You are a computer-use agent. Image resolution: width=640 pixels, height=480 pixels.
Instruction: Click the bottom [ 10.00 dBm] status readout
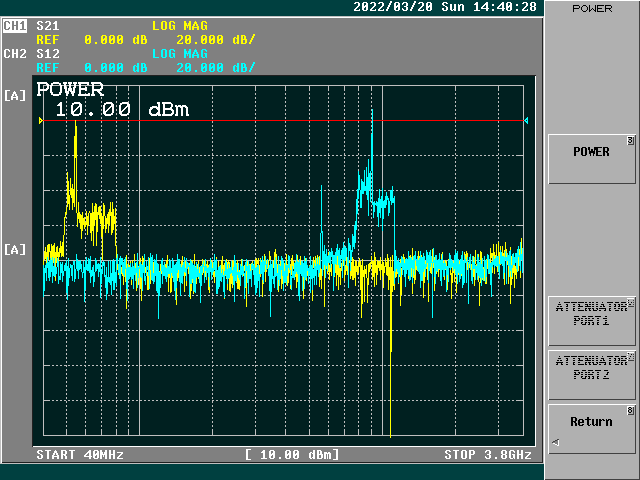click(292, 455)
